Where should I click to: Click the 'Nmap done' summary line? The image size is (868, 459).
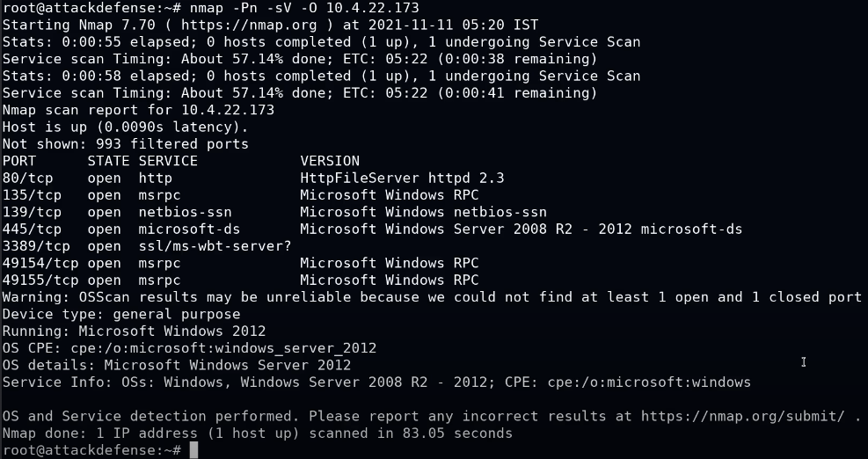pyautogui.click(x=257, y=433)
